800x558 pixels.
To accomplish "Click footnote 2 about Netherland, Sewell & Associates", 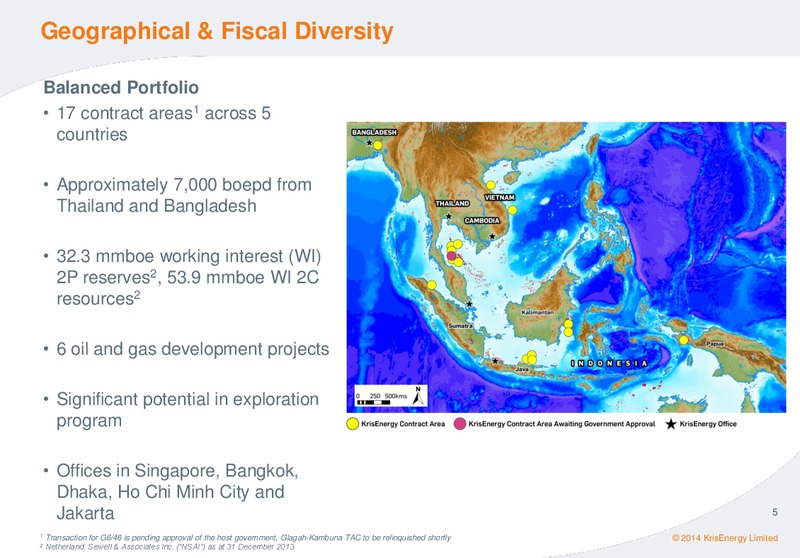I will point(167,547).
